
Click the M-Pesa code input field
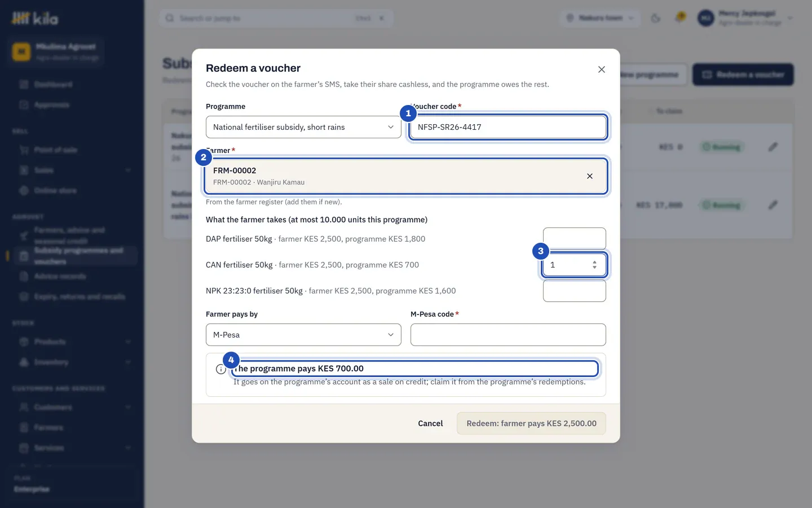pyautogui.click(x=508, y=335)
